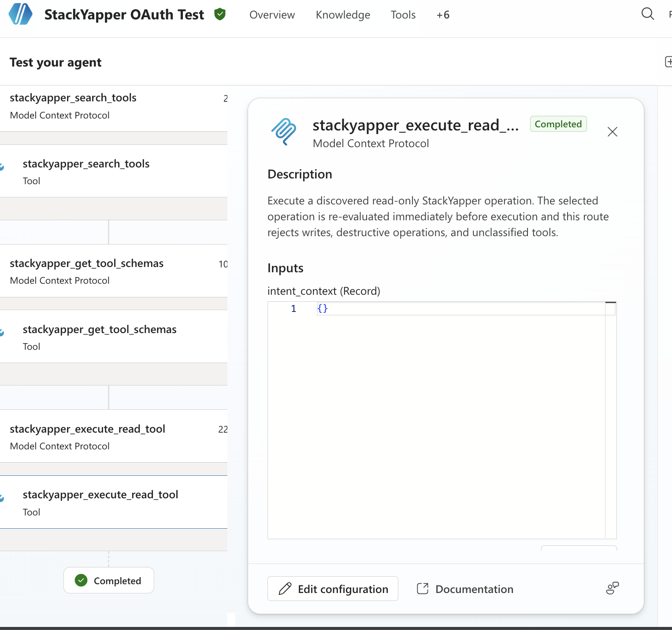Click Model Context Protocol subtitle in details panel
This screenshot has width=672, height=630.
[371, 143]
